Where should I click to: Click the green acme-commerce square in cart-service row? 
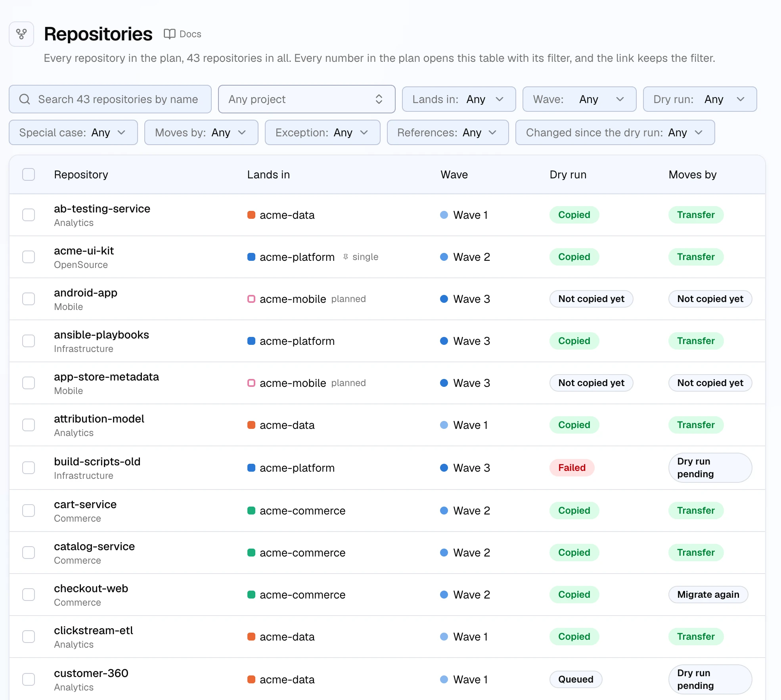pyautogui.click(x=251, y=511)
